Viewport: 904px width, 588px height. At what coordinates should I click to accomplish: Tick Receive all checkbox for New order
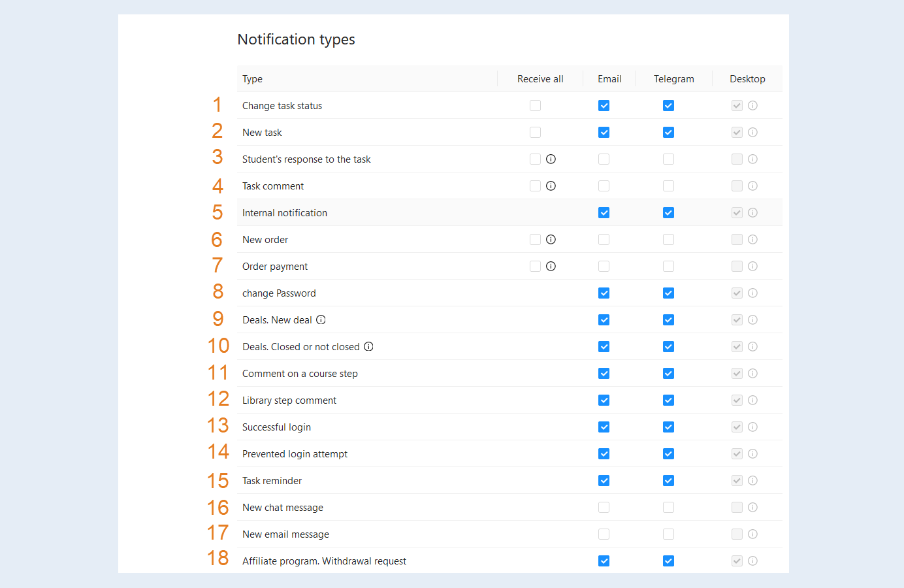tap(535, 239)
